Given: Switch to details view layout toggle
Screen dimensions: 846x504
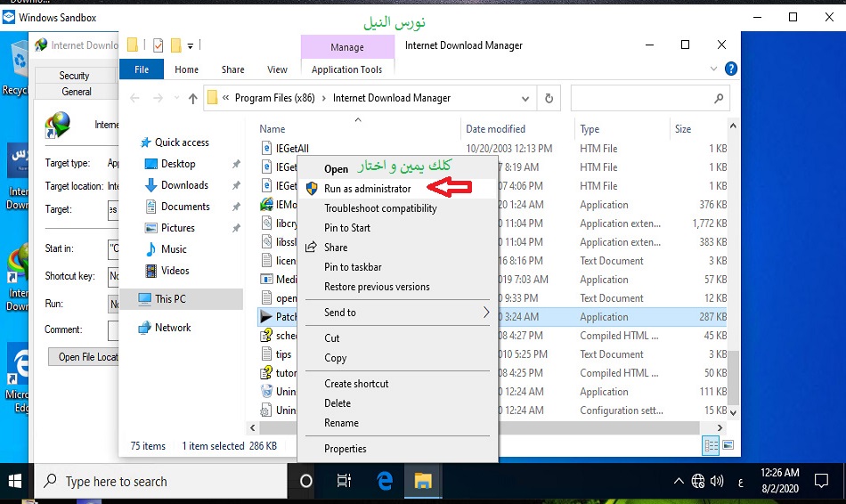Looking at the screenshot, I should coord(712,445).
